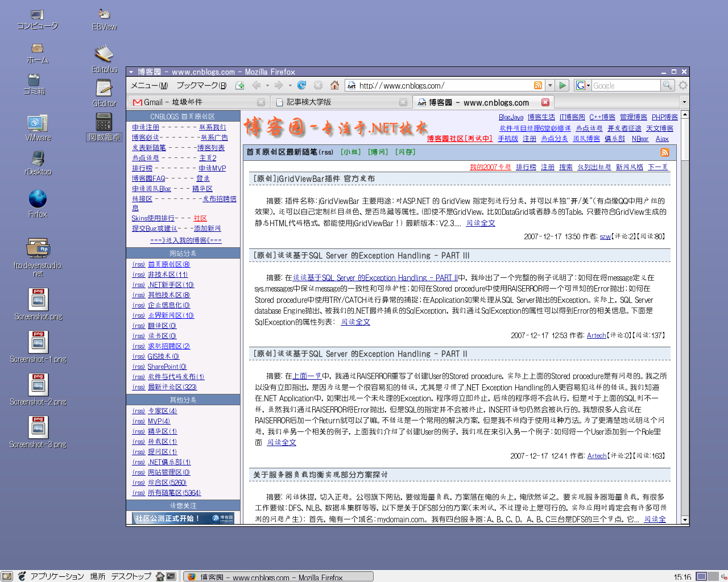728x582 pixels.
Task: Expand the address bar URL history dropdown
Action: (x=550, y=85)
